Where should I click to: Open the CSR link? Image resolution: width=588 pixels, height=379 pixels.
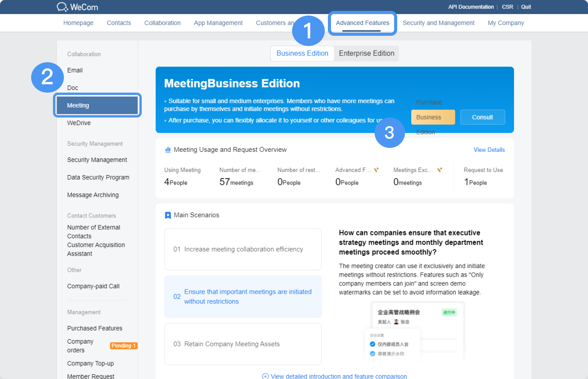[x=507, y=7]
